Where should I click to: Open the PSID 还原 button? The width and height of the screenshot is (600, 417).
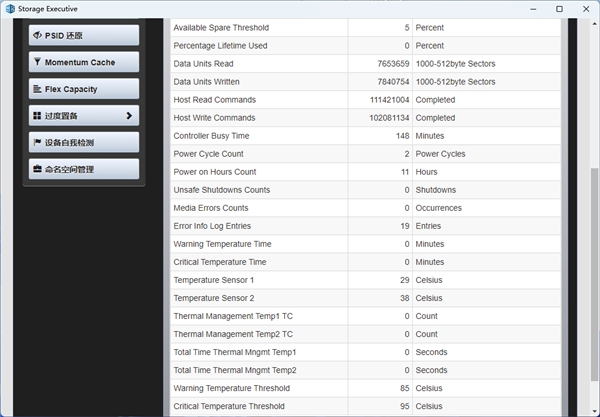click(x=84, y=35)
